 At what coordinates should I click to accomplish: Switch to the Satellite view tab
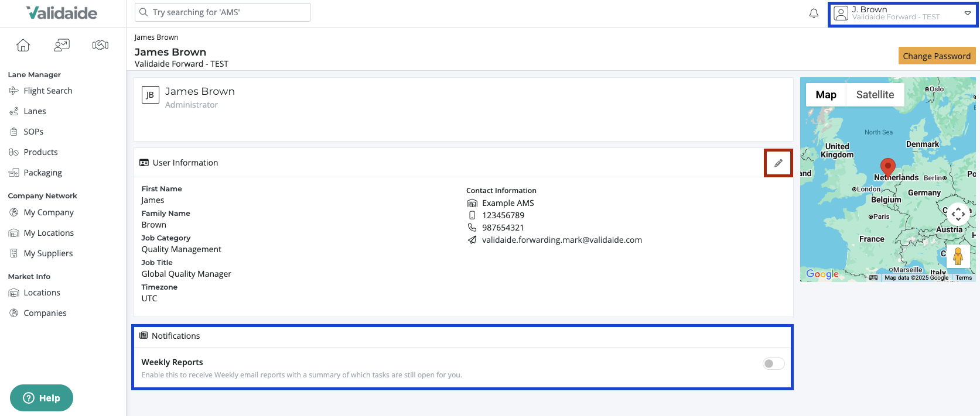875,95
